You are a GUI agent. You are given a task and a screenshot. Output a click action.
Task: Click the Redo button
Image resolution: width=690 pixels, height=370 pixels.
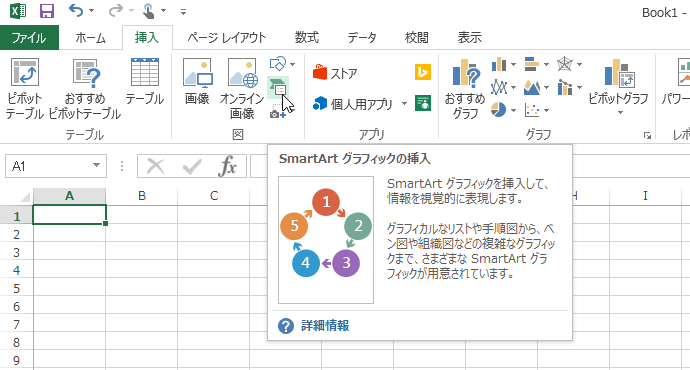point(115,11)
